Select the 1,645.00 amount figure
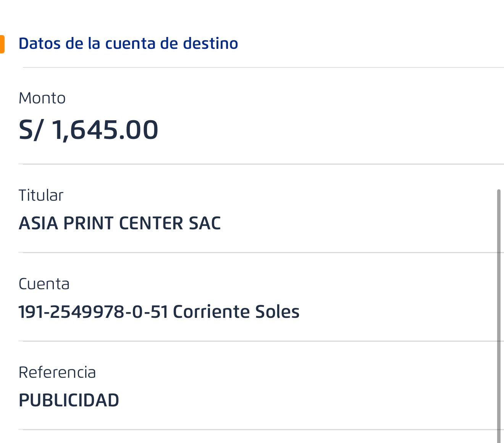This screenshot has width=504, height=443. [105, 130]
